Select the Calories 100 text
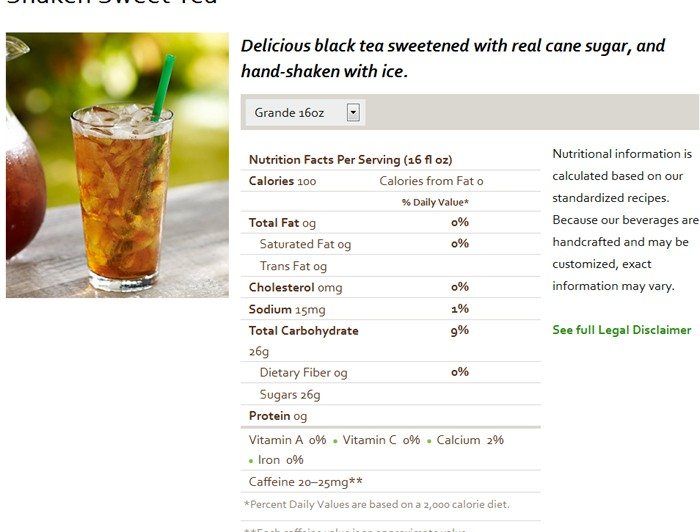 [282, 181]
